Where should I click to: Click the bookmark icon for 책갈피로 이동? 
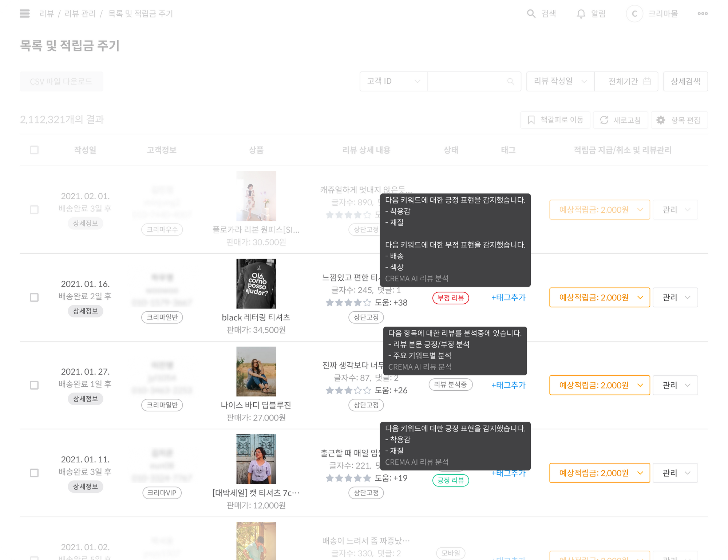pyautogui.click(x=531, y=120)
